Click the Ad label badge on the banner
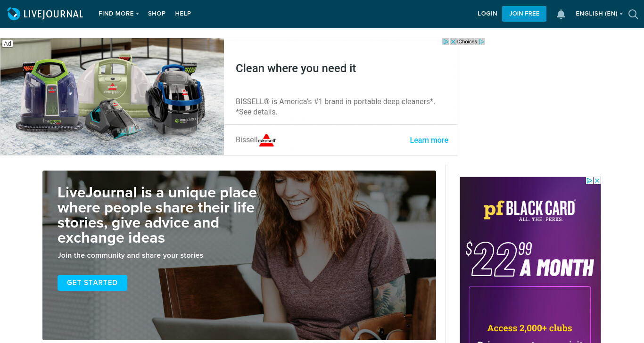The image size is (644, 343). pos(8,44)
